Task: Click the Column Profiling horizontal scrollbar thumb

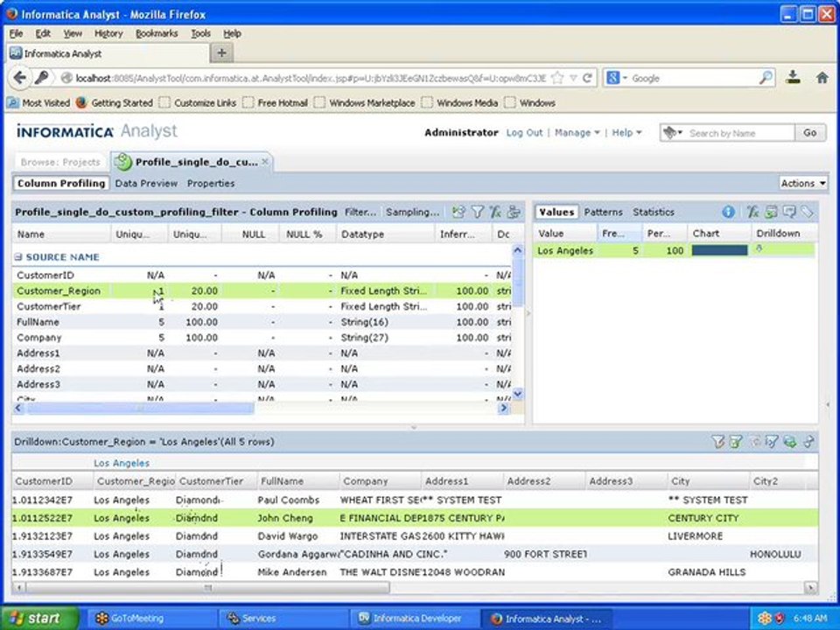Action: pos(140,409)
